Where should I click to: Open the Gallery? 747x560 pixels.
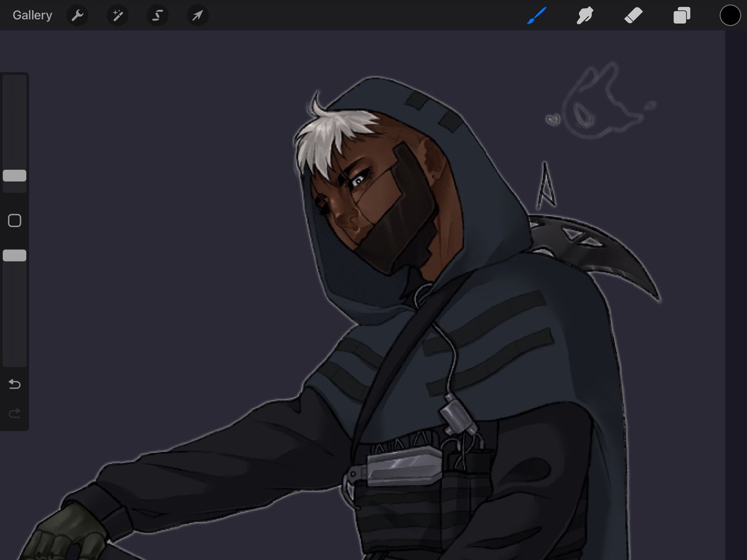tap(32, 16)
